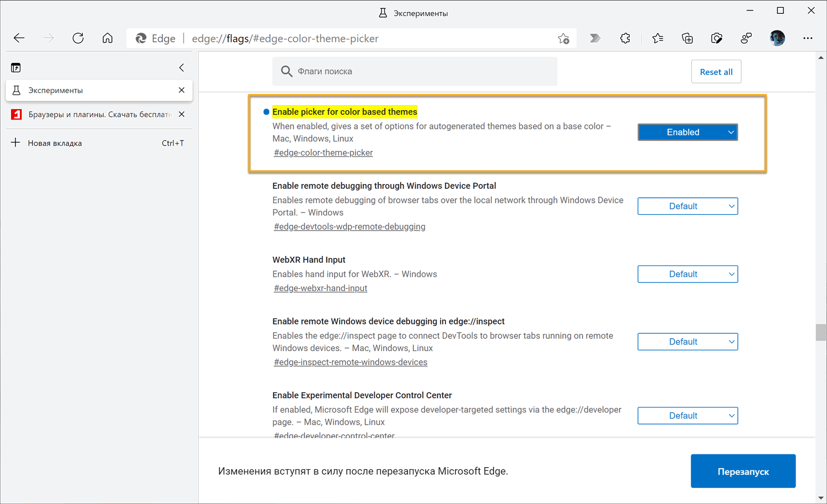
Task: Open the user profile avatar
Action: point(777,38)
